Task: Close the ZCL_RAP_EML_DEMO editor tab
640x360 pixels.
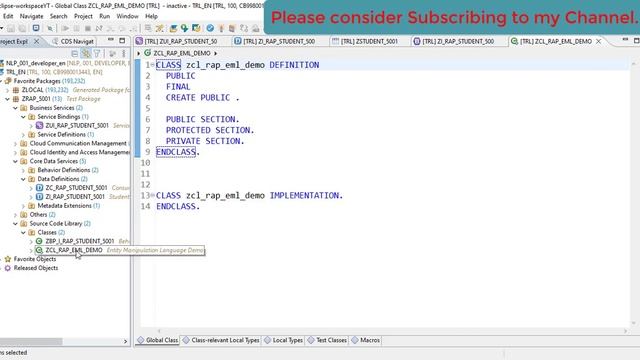Action: point(598,41)
